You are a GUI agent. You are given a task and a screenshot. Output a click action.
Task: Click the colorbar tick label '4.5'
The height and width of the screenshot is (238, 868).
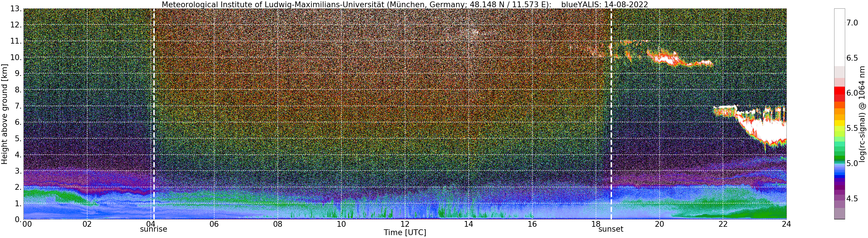click(852, 199)
